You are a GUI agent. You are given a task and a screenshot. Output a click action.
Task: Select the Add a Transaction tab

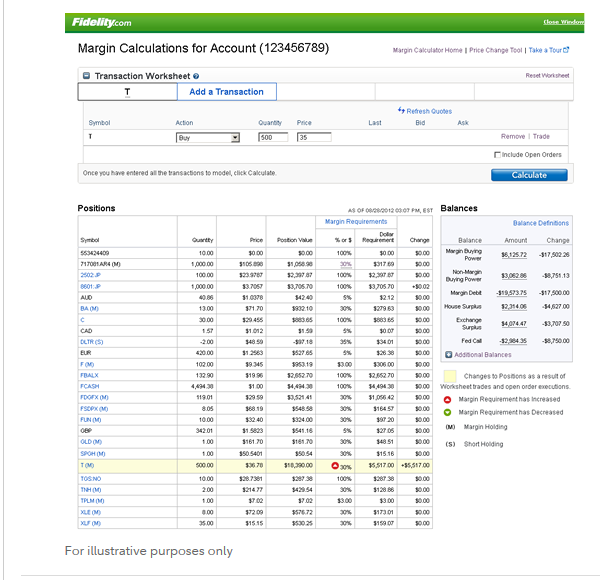(226, 92)
